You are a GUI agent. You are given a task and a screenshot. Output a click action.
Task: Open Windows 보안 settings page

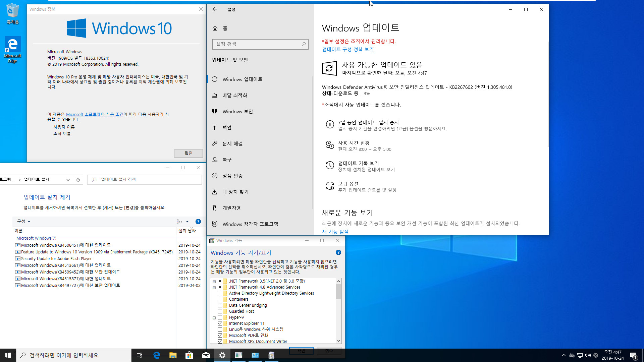point(260,112)
